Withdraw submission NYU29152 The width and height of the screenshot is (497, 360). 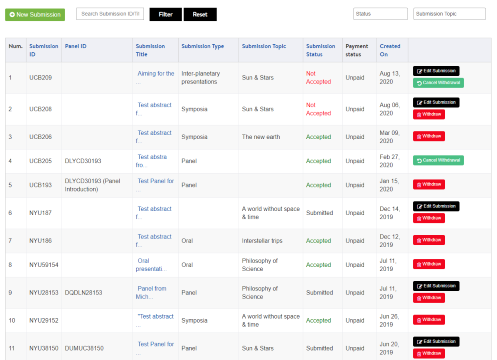click(x=429, y=320)
